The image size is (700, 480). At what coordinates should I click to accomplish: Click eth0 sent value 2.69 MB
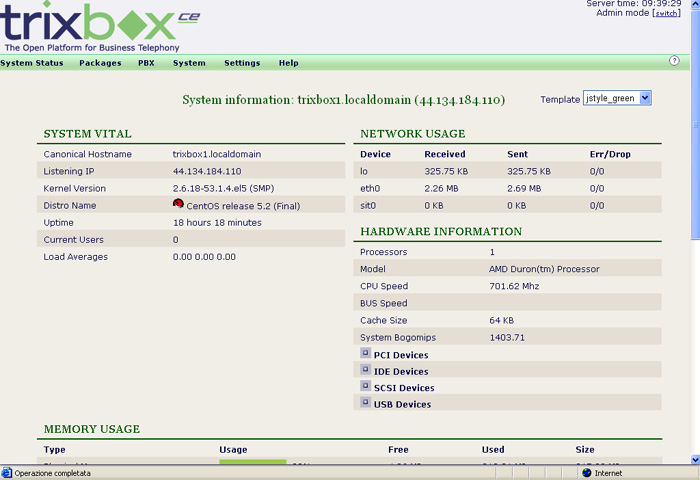pos(524,188)
